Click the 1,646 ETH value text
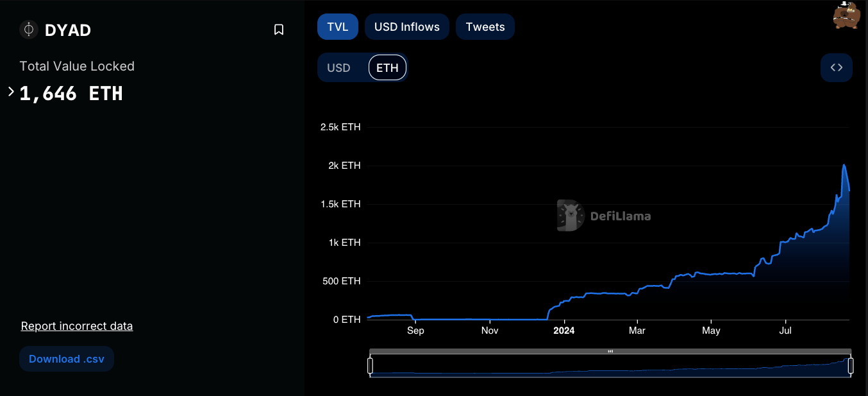This screenshot has width=868, height=396. pos(71,94)
